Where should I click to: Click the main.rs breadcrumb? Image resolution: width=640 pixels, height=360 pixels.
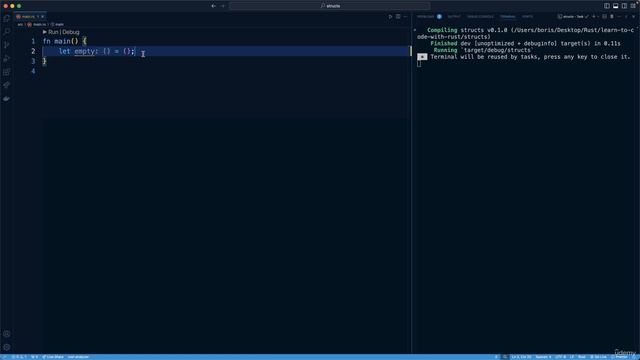click(37, 24)
